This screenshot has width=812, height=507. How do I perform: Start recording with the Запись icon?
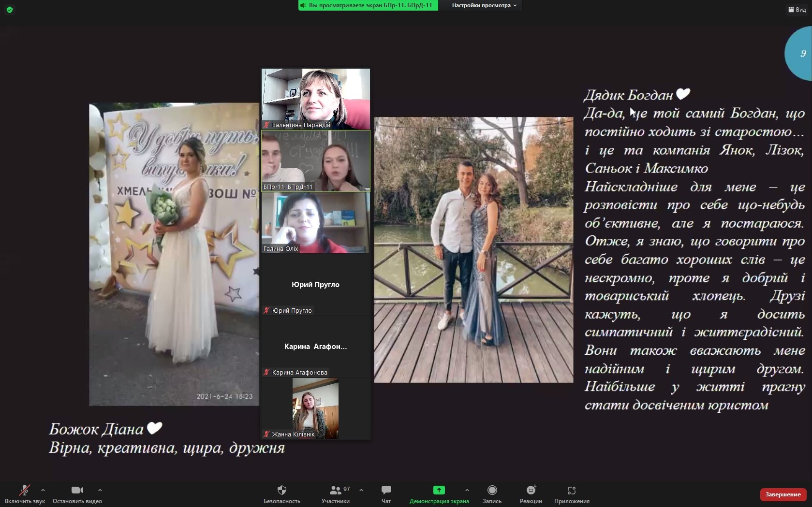coord(492,490)
